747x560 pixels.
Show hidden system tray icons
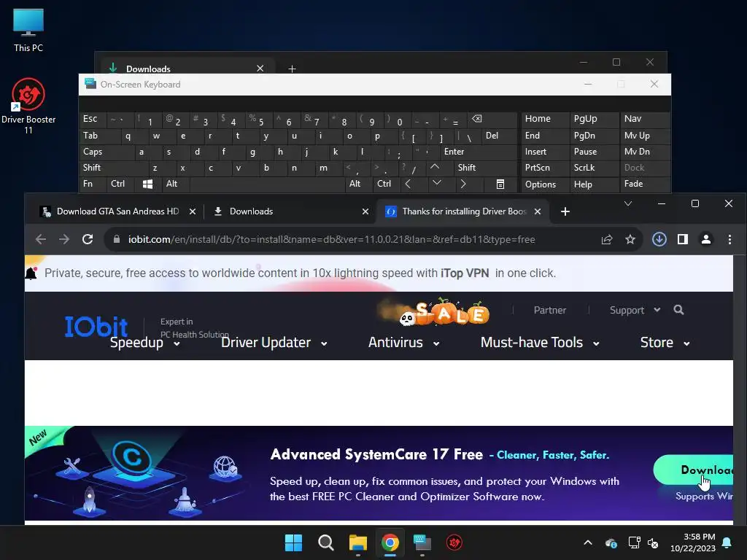point(588,542)
